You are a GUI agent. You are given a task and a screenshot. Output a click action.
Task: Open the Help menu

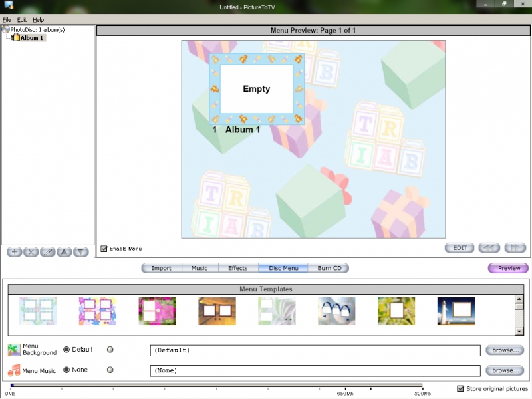click(x=38, y=20)
